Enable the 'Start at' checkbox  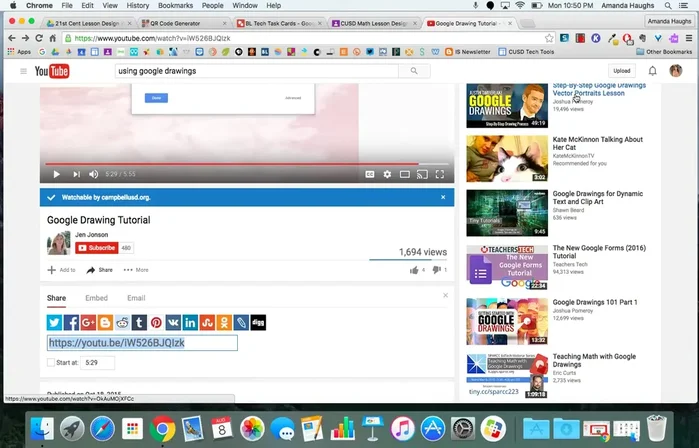(52, 363)
